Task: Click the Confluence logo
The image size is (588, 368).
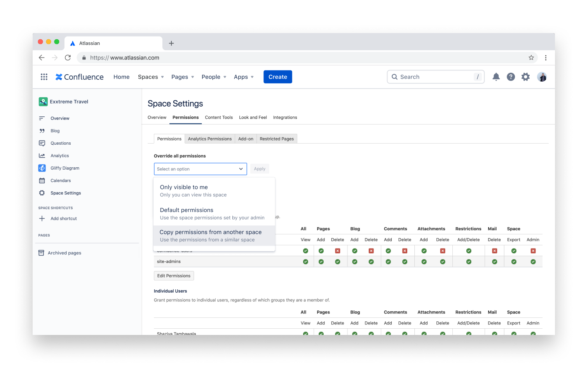Action: [79, 77]
